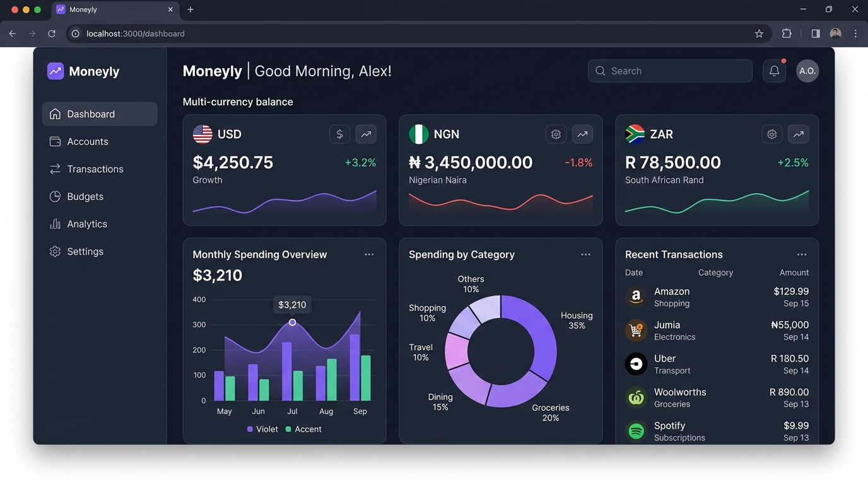Screen dimensions: 868x484
Task: Click the United States flag icon
Action: (202, 134)
